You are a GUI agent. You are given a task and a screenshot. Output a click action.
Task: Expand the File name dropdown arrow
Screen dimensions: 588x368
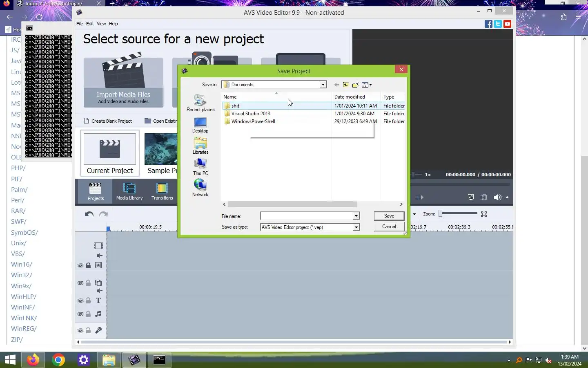pos(356,216)
